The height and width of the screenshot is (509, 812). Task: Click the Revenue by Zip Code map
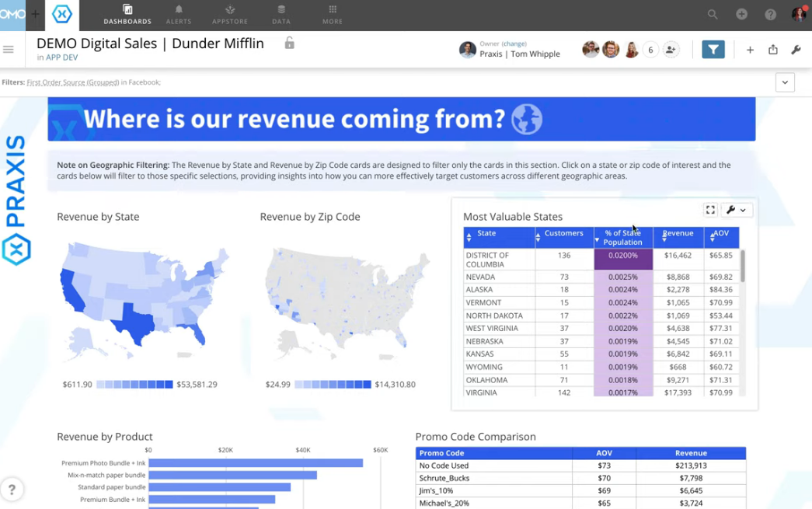347,304
